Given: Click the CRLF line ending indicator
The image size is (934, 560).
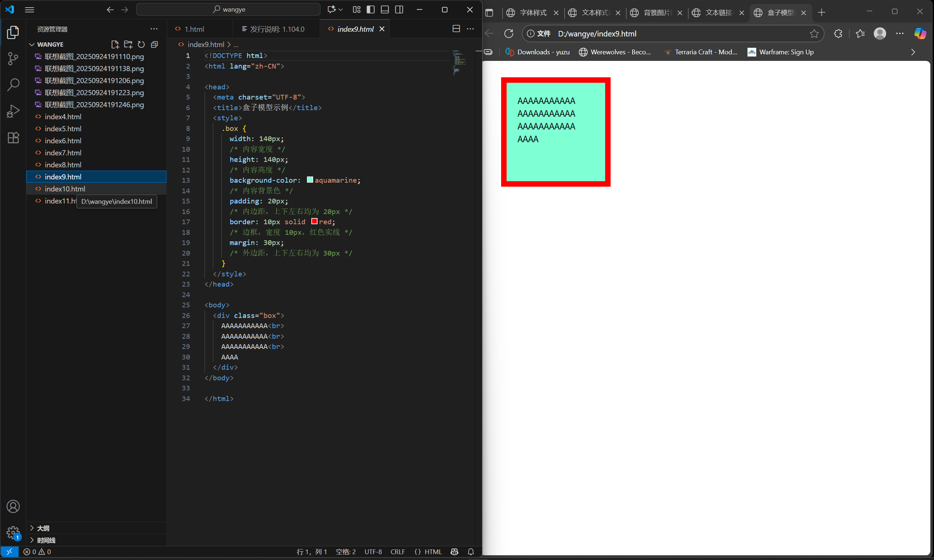Looking at the screenshot, I should coord(397,552).
